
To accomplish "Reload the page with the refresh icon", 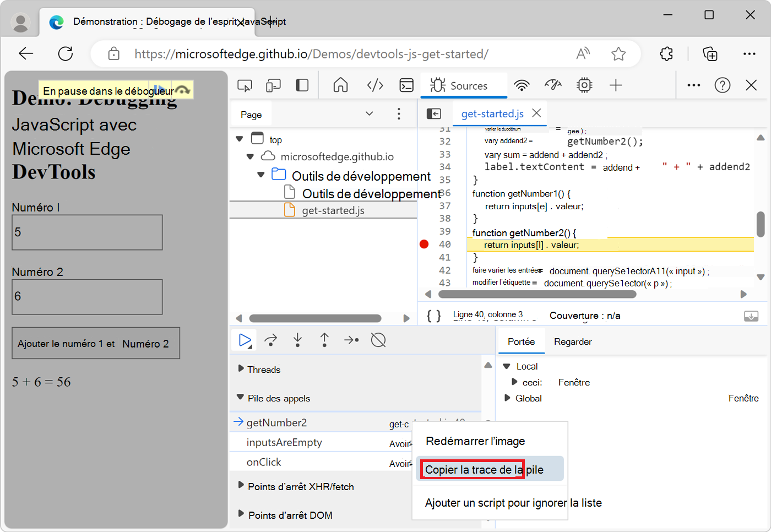I will (66, 53).
